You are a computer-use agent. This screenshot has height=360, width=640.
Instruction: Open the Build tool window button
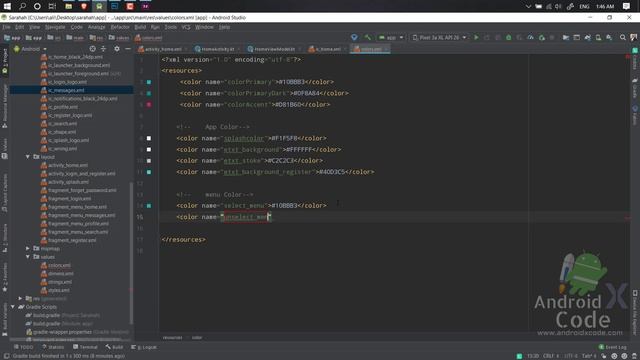[114, 347]
